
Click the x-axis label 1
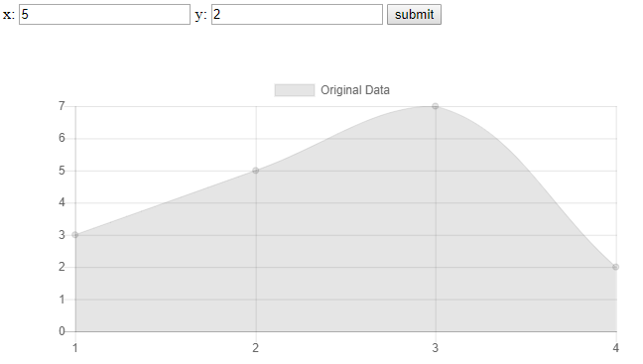pos(75,348)
